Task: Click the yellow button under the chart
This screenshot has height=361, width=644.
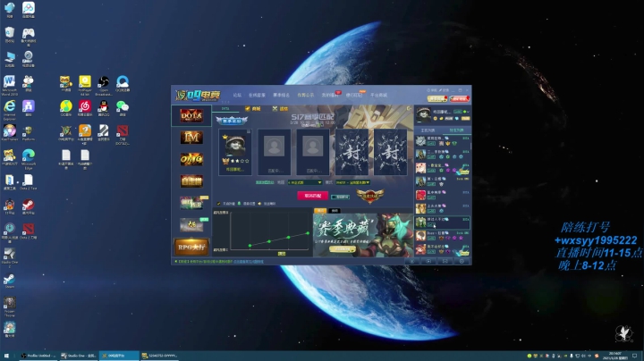Action: 282,254
